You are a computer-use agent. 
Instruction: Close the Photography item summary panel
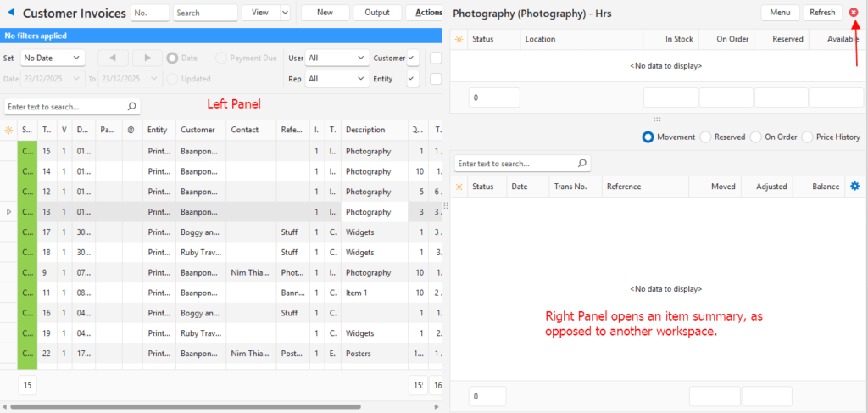pos(854,13)
